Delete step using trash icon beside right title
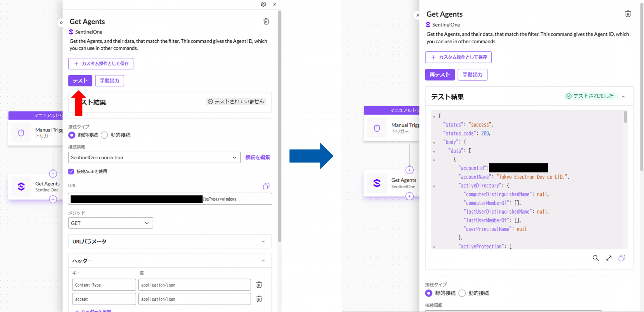This screenshot has width=644, height=312. tap(628, 14)
